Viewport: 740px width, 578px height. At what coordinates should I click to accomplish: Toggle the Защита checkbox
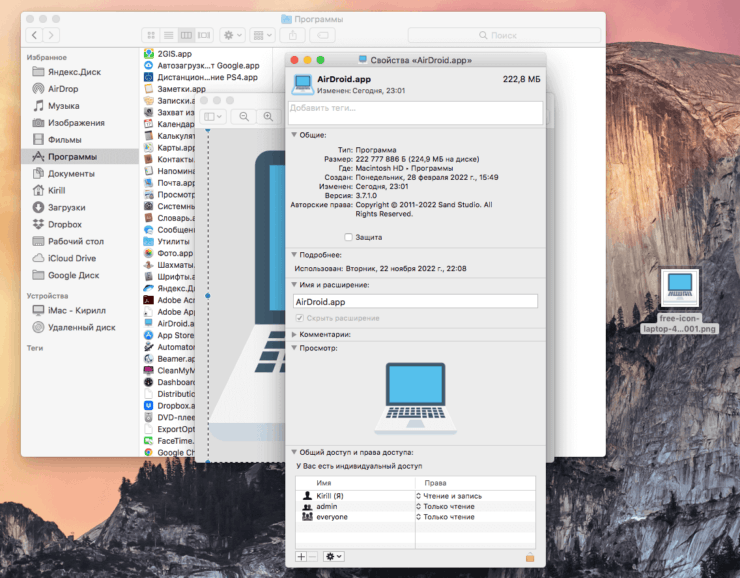tap(348, 237)
